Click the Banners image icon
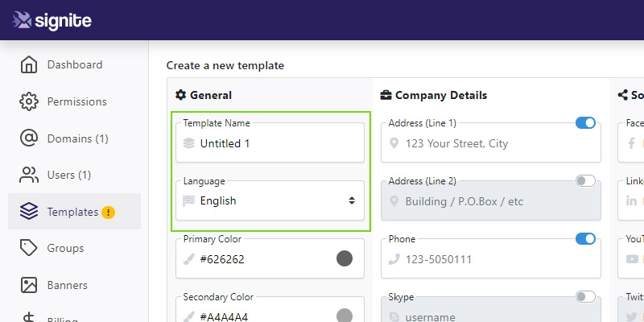This screenshot has height=322, width=644. tap(29, 285)
